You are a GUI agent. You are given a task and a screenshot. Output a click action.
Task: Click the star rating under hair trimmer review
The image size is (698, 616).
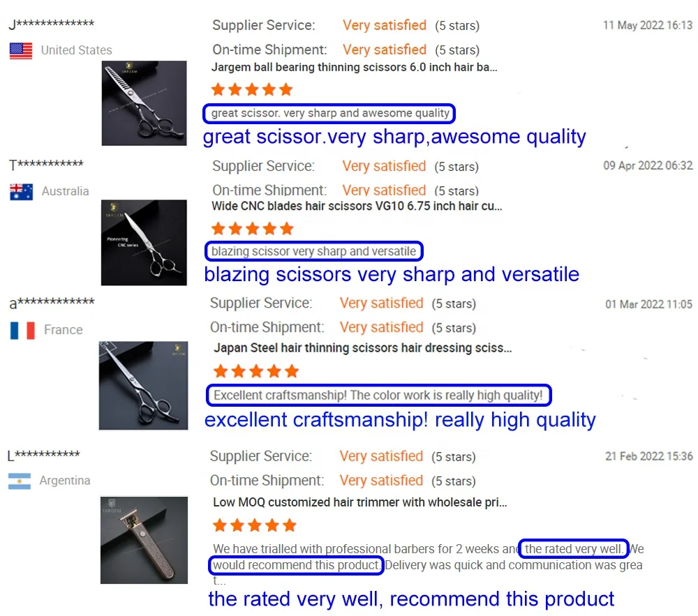pyautogui.click(x=255, y=525)
